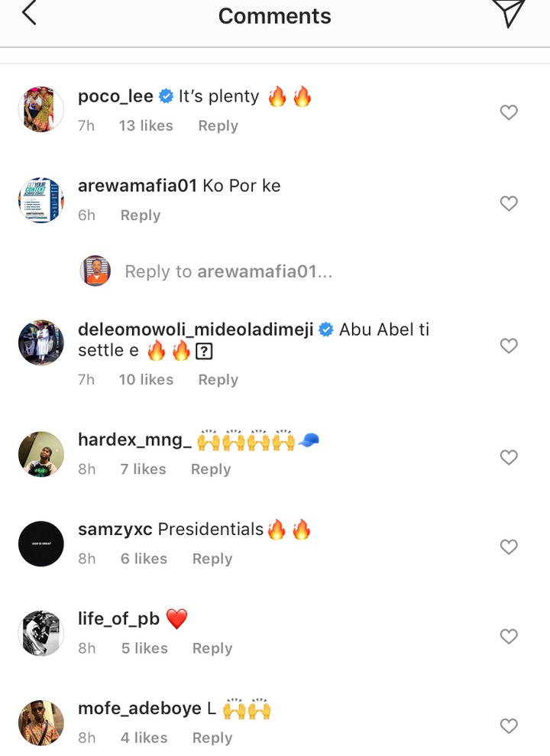The height and width of the screenshot is (756, 550).
Task: Heart the deleomowoli_mideoladimeji comment
Action: tap(509, 346)
